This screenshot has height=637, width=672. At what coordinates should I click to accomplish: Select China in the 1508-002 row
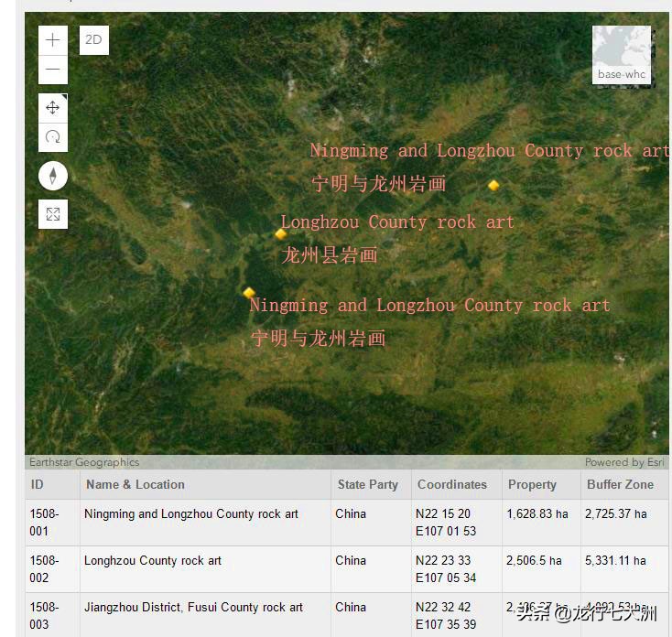click(351, 560)
